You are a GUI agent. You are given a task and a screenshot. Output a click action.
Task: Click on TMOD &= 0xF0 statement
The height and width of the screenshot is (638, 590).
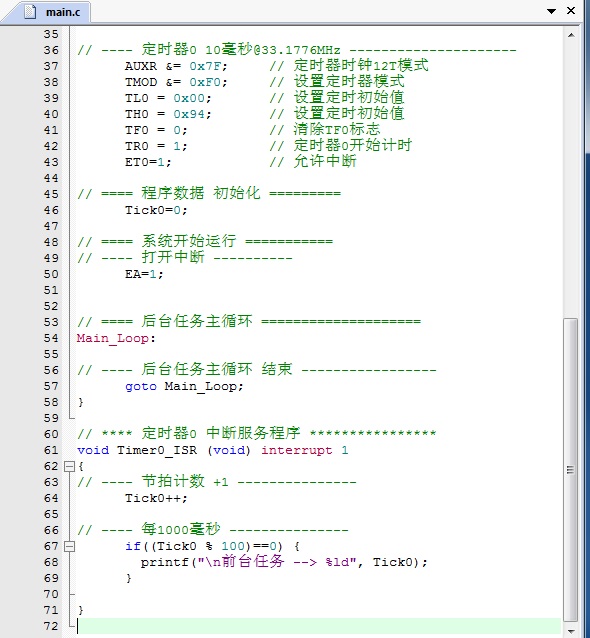[x=176, y=82]
